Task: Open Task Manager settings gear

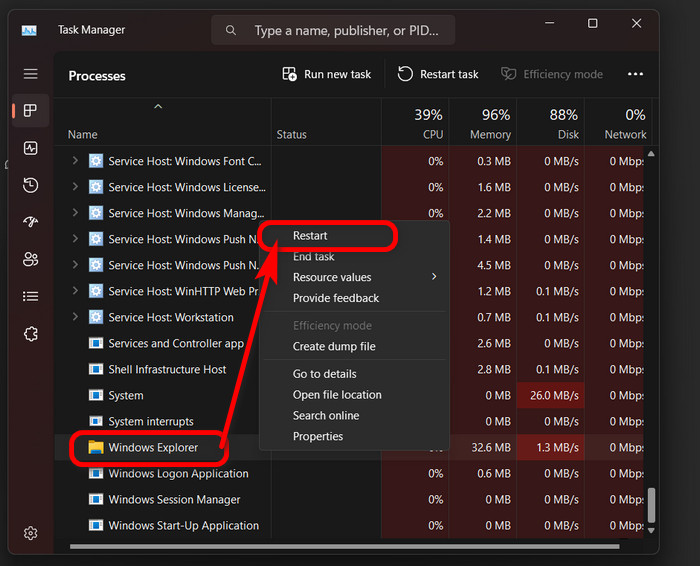Action: (30, 533)
